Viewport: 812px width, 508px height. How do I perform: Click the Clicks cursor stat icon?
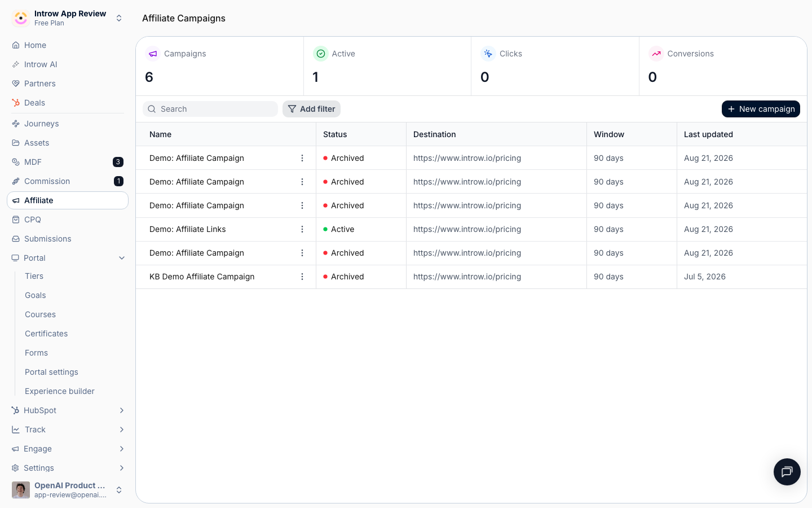(x=488, y=54)
